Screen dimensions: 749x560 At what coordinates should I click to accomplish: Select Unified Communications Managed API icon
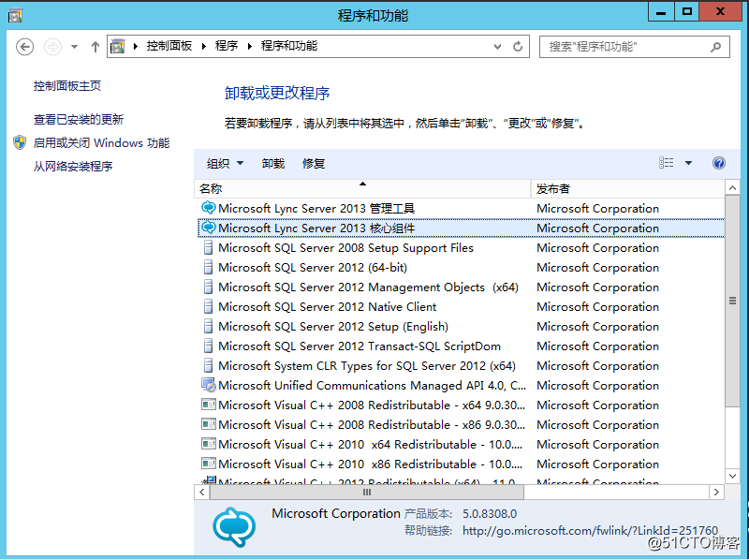[x=209, y=385]
